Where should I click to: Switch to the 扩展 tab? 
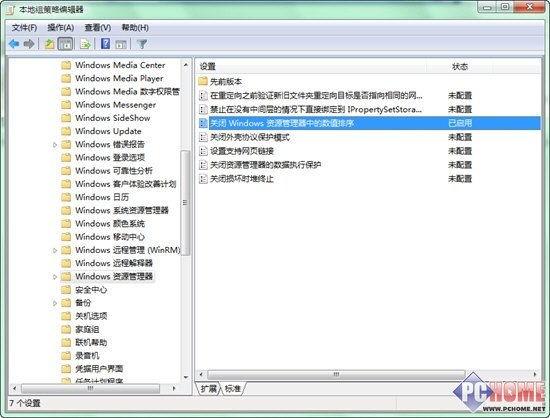[209, 389]
